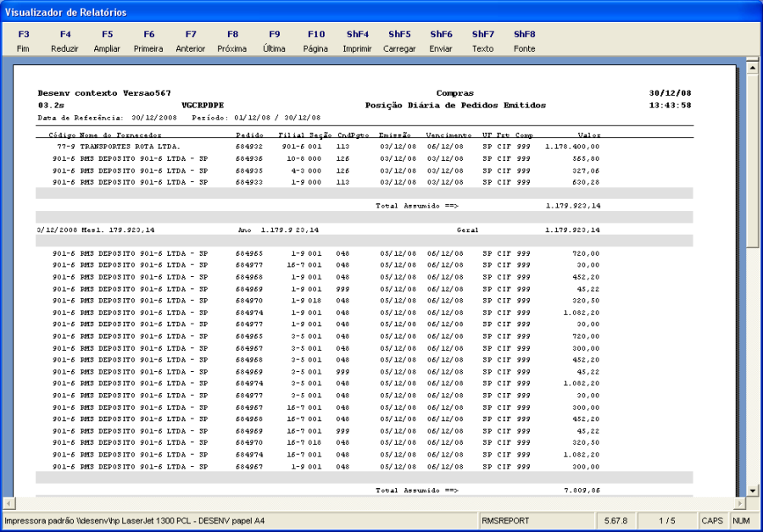This screenshot has width=763, height=532.
Task: Click the Data de Referência 30/12/2008 text
Action: [x=107, y=118]
